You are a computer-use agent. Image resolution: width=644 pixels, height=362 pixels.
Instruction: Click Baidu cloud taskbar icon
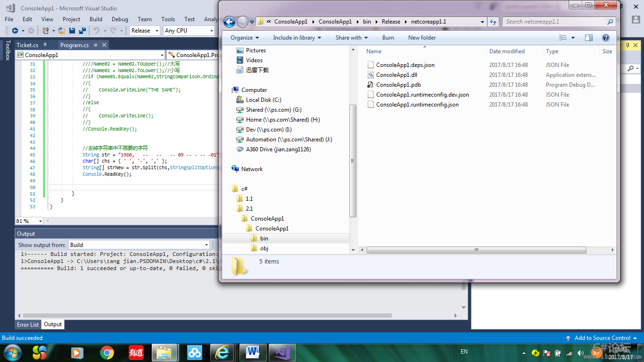(194, 352)
